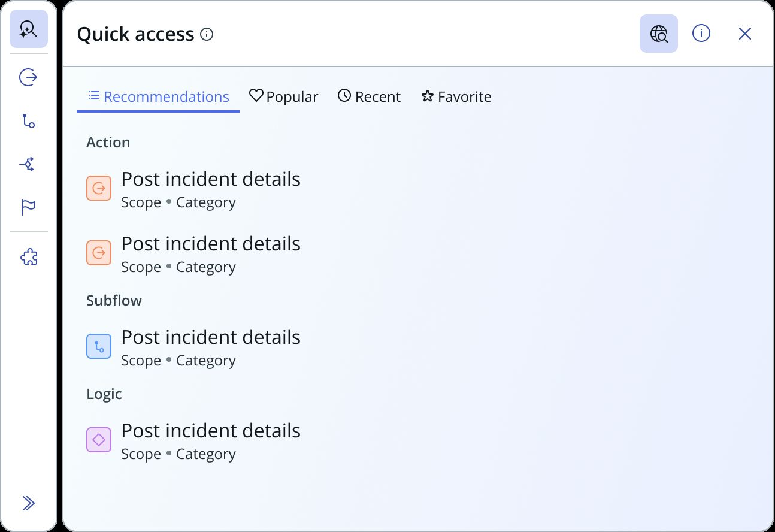Switch to the Recent tab

[369, 97]
